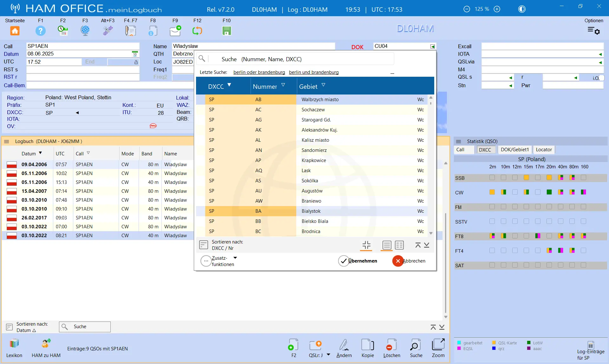
Task: Open the 'berlin oder brandenburg' recent search
Action: (259, 72)
